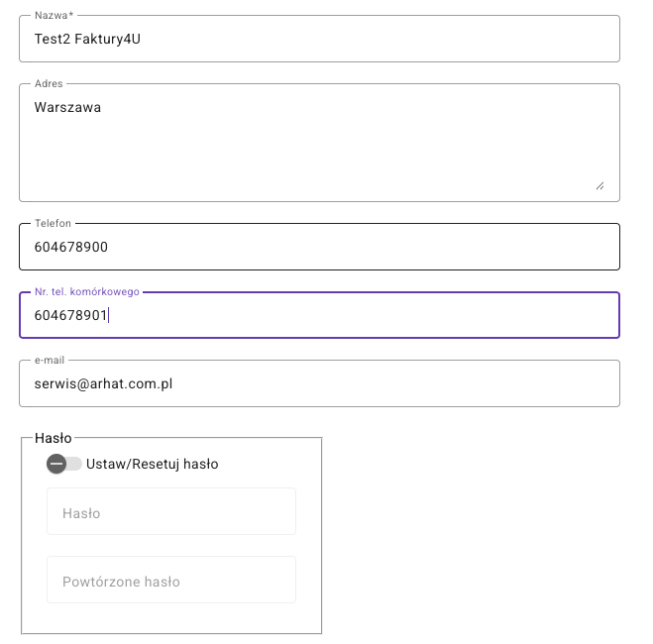This screenshot has height=644, width=653.
Task: Click the phone number 604678900 text
Action: coord(71,248)
